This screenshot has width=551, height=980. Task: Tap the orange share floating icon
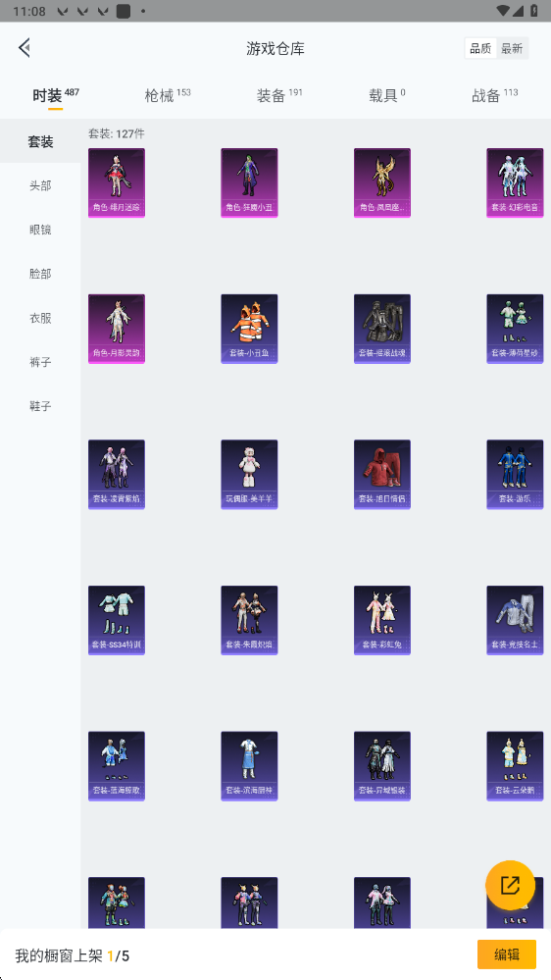tap(511, 885)
